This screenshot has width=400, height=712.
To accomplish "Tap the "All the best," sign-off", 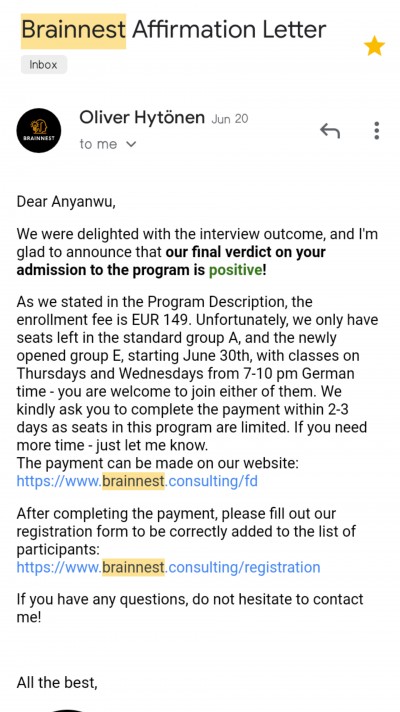I will [x=57, y=682].
